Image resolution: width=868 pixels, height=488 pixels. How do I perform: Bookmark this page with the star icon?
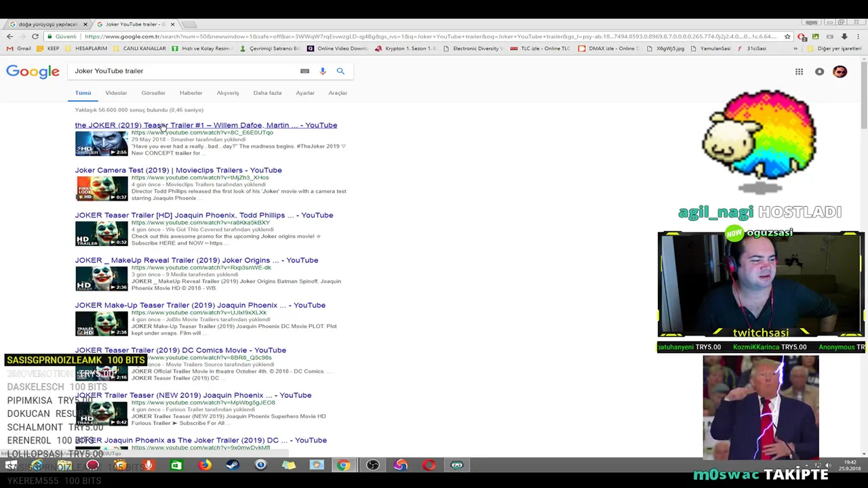tap(787, 36)
